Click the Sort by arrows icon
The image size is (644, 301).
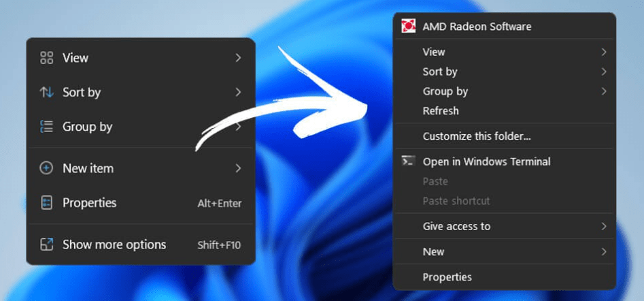(47, 93)
